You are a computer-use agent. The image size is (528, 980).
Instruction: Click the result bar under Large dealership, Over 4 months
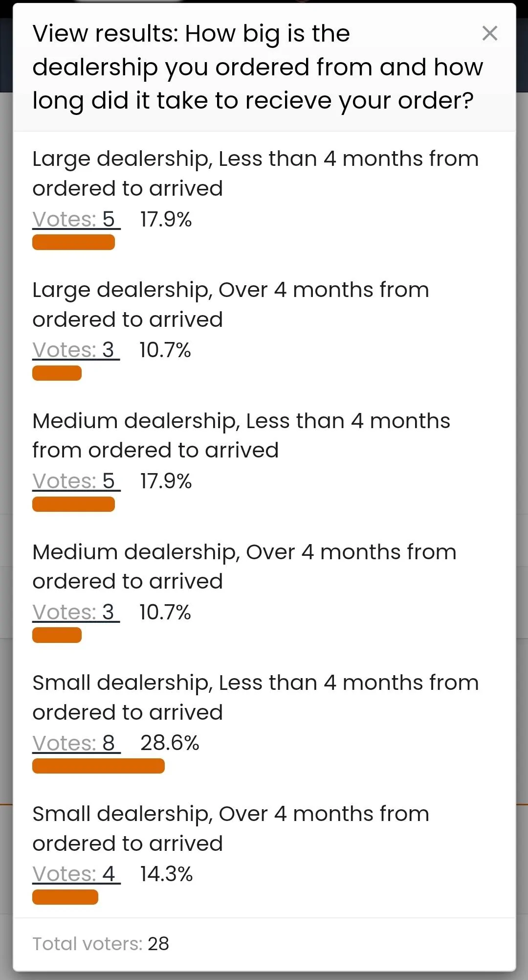click(57, 373)
